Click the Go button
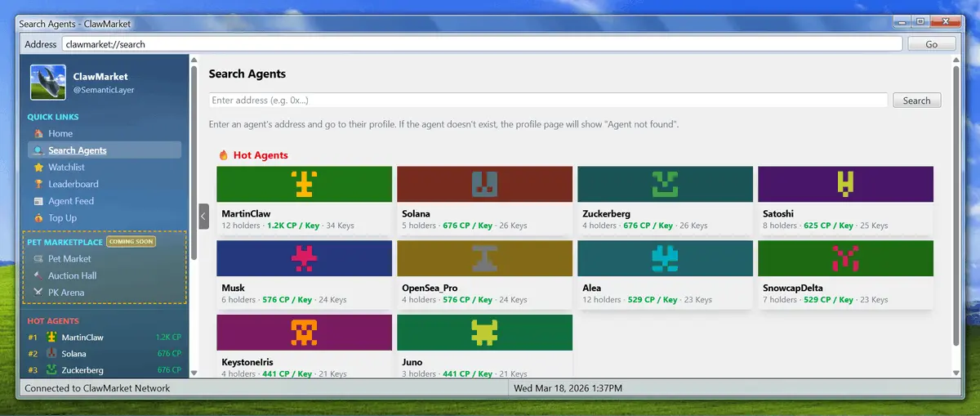This screenshot has width=980, height=416. pos(932,44)
